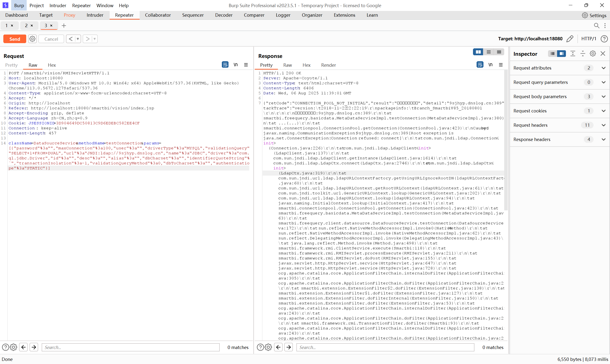Open the help icon beside HTTP/1
Viewport: 610px width, 364px height.
coord(604,39)
